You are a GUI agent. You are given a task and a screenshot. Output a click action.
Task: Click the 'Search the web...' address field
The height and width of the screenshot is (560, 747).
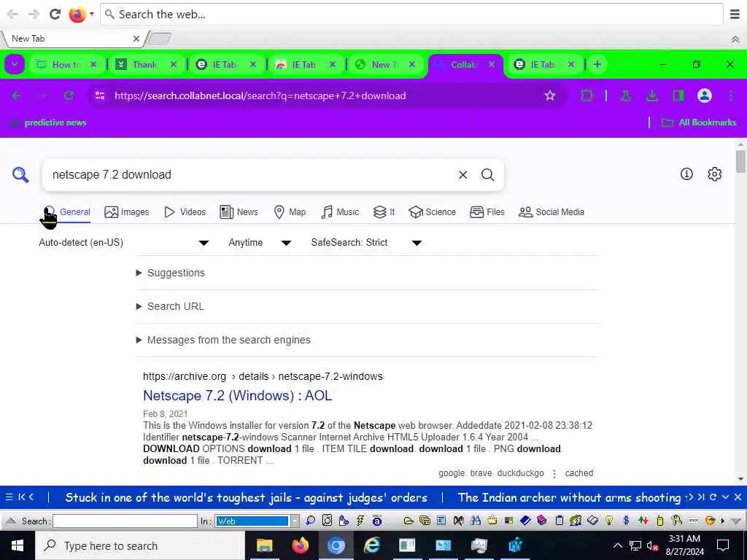click(411, 15)
